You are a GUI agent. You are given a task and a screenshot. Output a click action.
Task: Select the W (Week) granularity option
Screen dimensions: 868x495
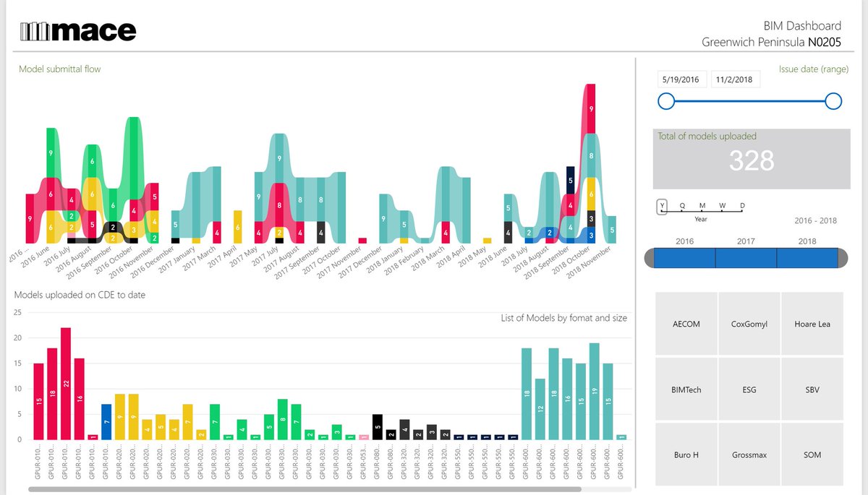point(722,206)
